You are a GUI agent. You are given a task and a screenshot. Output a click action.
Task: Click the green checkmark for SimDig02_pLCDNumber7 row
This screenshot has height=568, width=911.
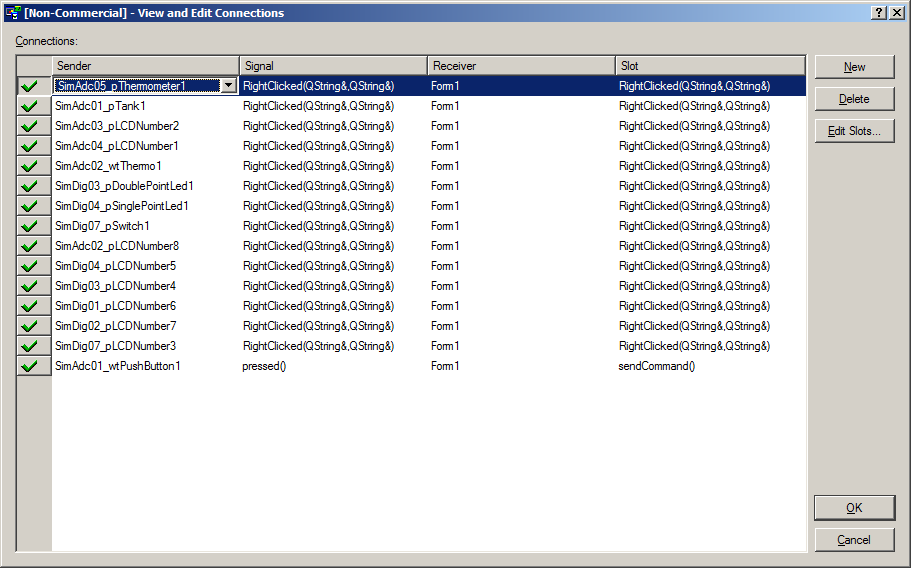[x=29, y=326]
